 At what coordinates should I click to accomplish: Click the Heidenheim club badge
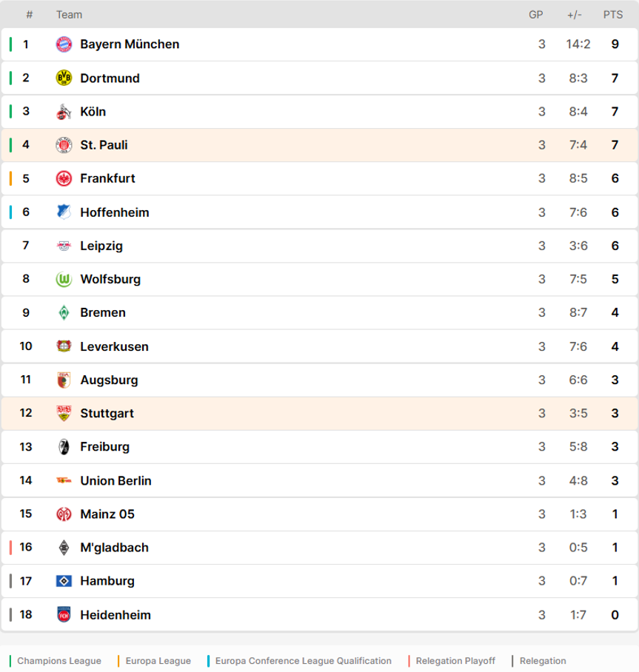pos(64,614)
